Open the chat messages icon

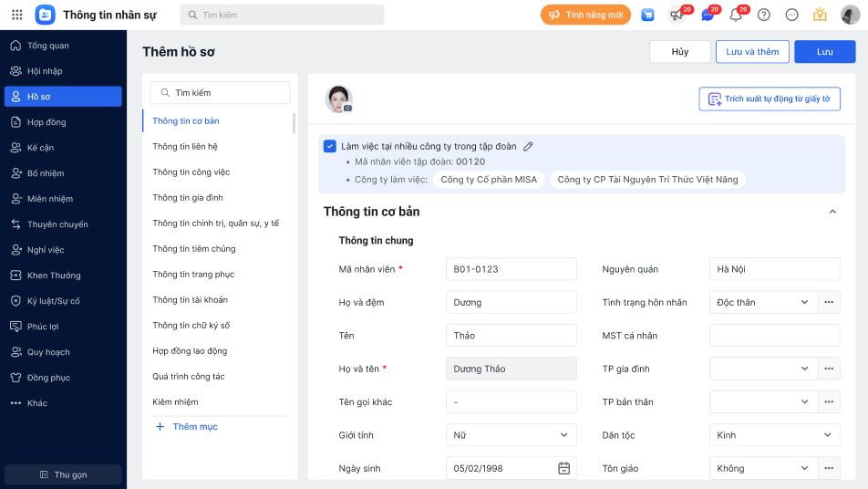click(707, 15)
